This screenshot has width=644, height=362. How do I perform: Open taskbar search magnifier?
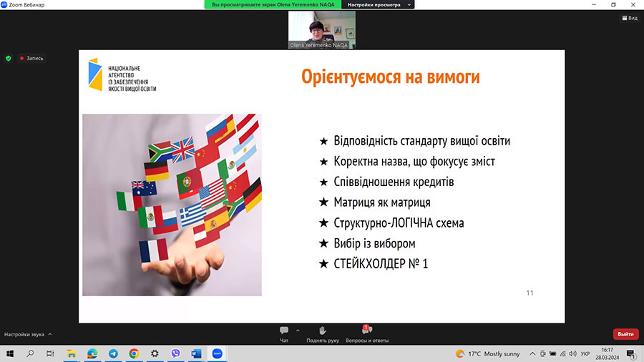point(30,353)
